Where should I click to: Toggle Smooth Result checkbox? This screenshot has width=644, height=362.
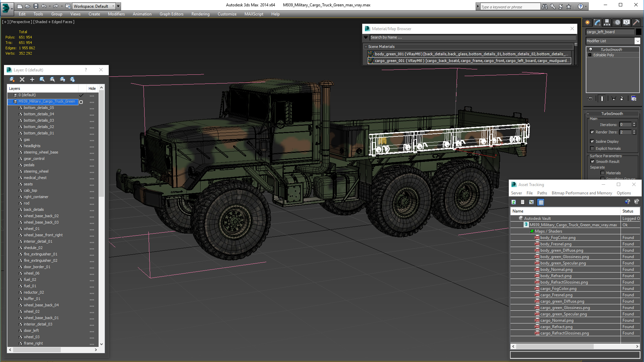click(593, 162)
